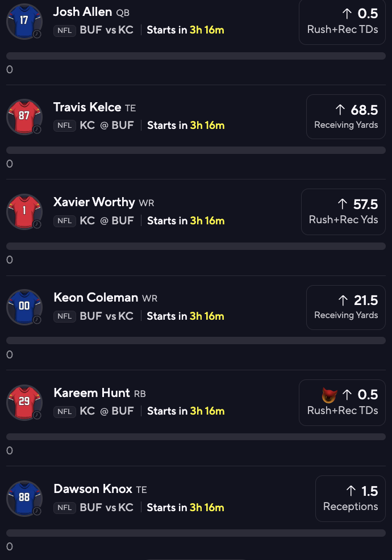Screen dimensions: 392x560
Task: Select Xavier Worthy's number 1 jersey icon
Action: [x=24, y=212]
